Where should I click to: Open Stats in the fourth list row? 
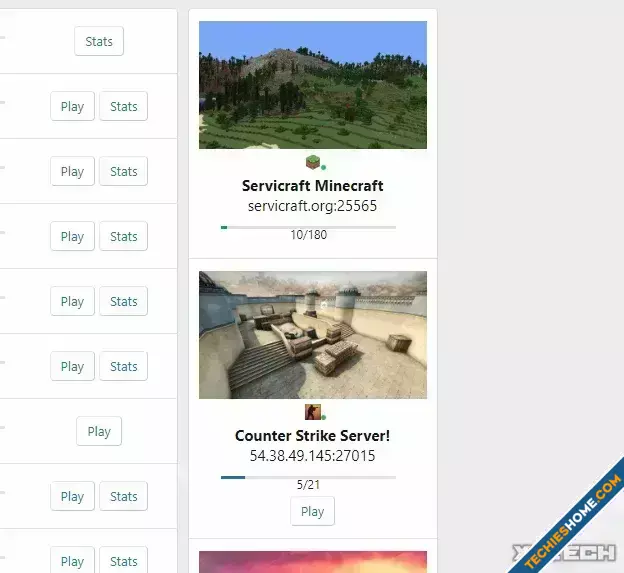click(124, 236)
